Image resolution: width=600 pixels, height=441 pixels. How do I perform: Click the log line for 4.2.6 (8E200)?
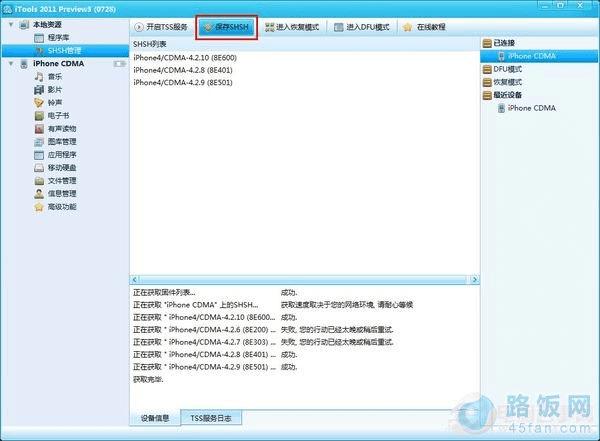263,330
